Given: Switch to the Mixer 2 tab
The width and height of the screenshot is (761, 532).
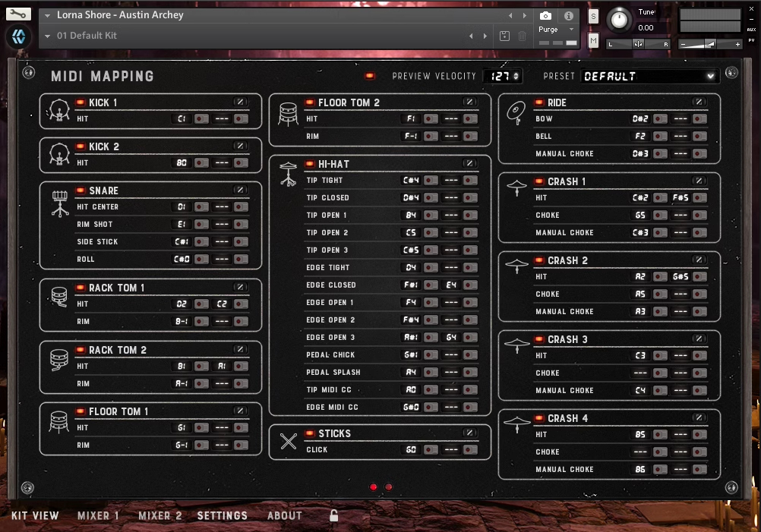Looking at the screenshot, I should [x=160, y=515].
